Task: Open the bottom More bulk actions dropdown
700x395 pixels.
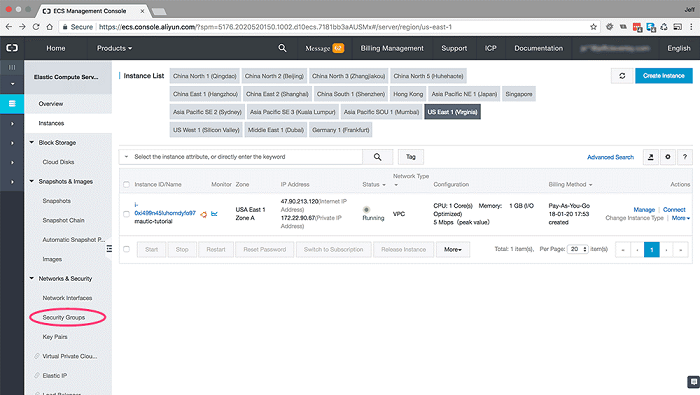Action: pos(453,249)
